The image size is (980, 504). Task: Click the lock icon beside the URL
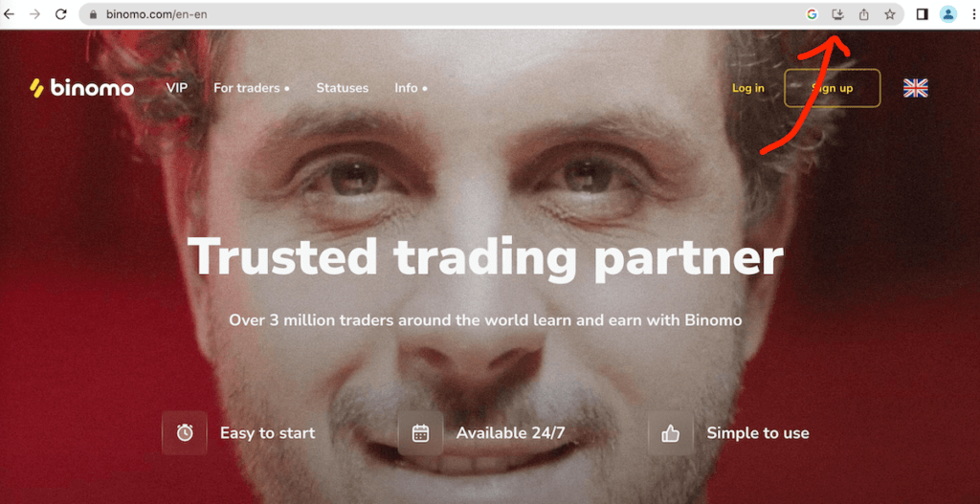click(93, 14)
